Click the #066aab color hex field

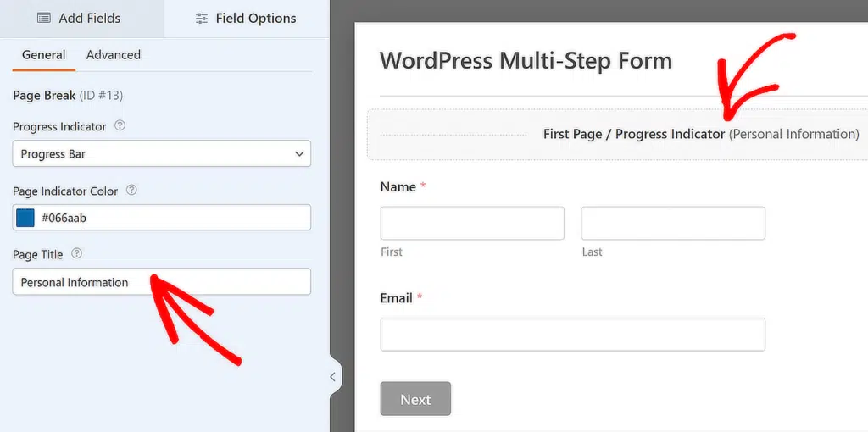162,218
